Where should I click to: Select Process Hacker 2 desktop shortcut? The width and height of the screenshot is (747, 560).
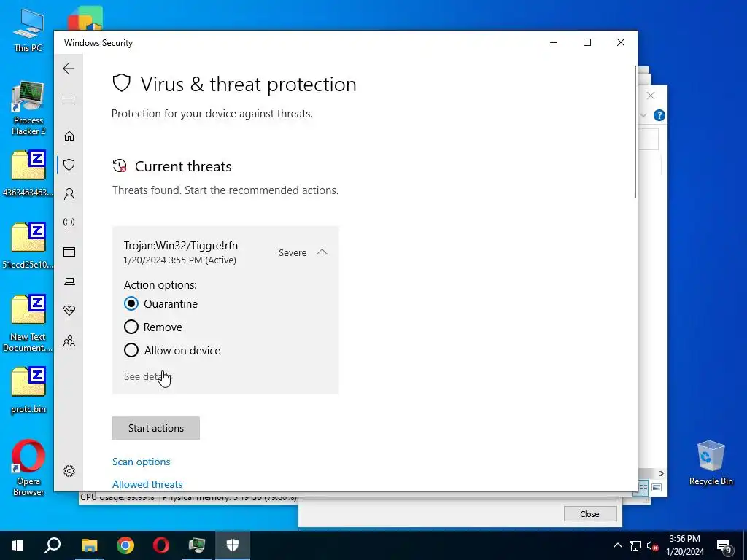click(28, 109)
